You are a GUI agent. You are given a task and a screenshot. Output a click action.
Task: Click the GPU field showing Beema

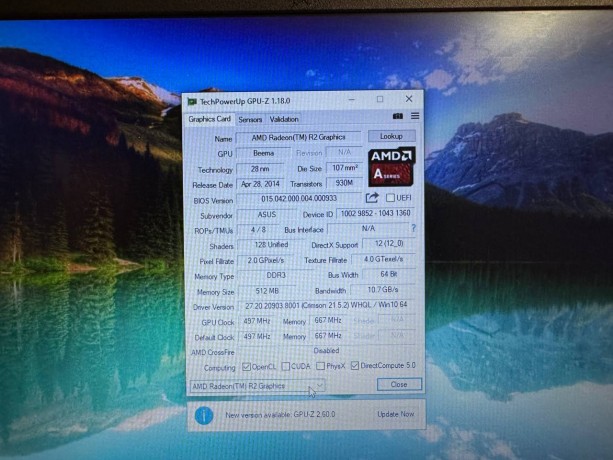point(263,153)
